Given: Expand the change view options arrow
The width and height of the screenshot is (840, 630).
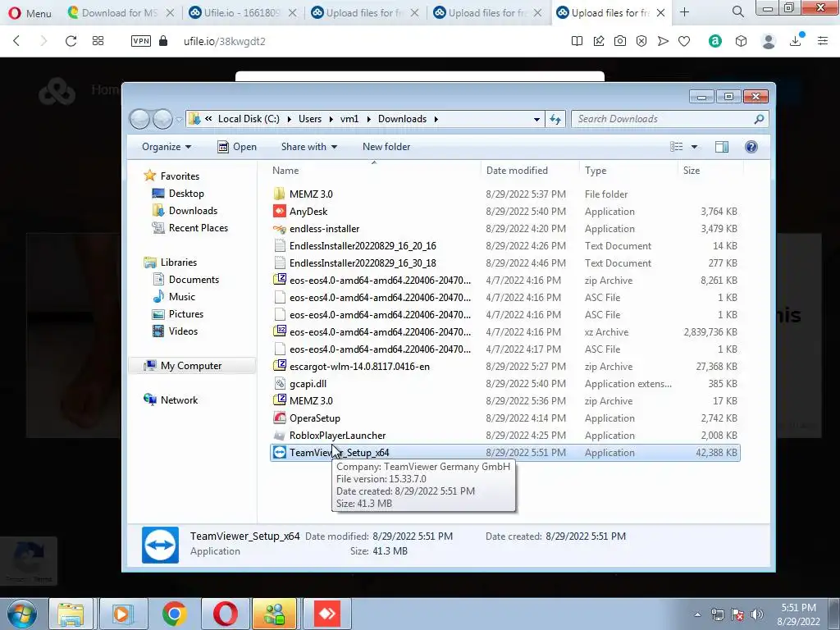Looking at the screenshot, I should click(x=694, y=147).
